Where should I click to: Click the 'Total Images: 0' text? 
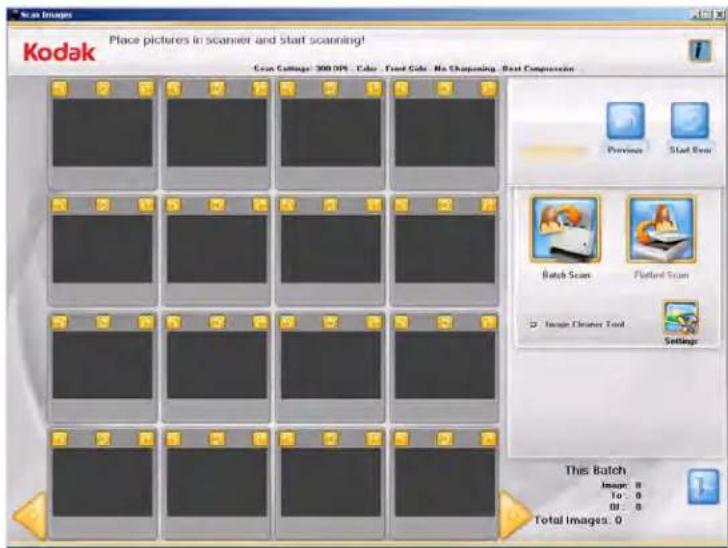pyautogui.click(x=578, y=520)
